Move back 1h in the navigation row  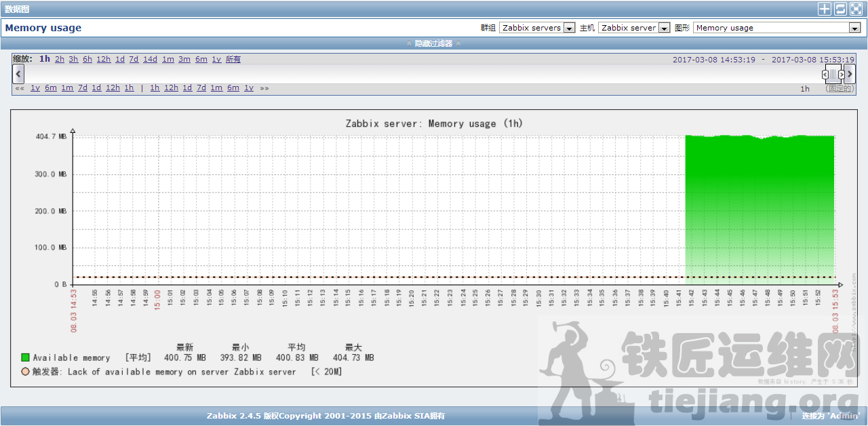pos(129,88)
